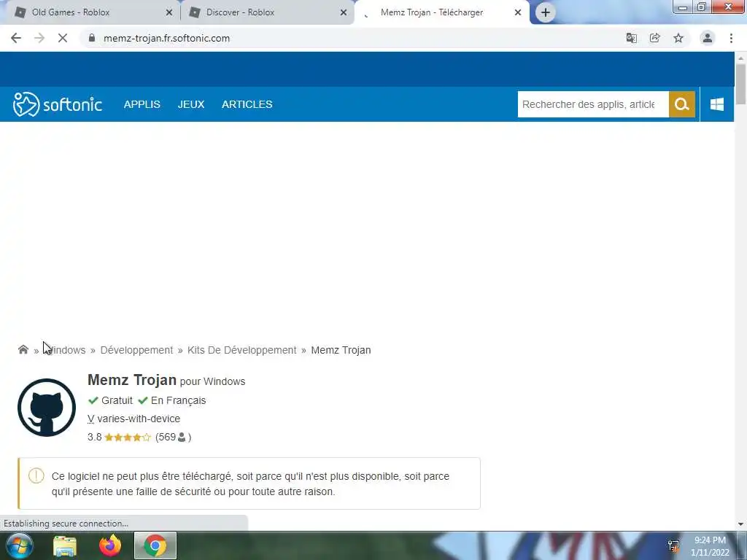Click the lock icon in address bar
Viewport: 747px width, 560px height.
92,38
